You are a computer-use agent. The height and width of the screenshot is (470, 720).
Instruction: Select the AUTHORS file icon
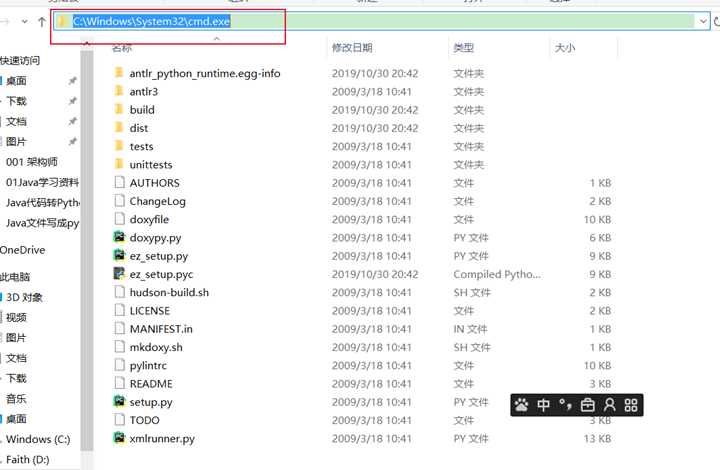[119, 182]
